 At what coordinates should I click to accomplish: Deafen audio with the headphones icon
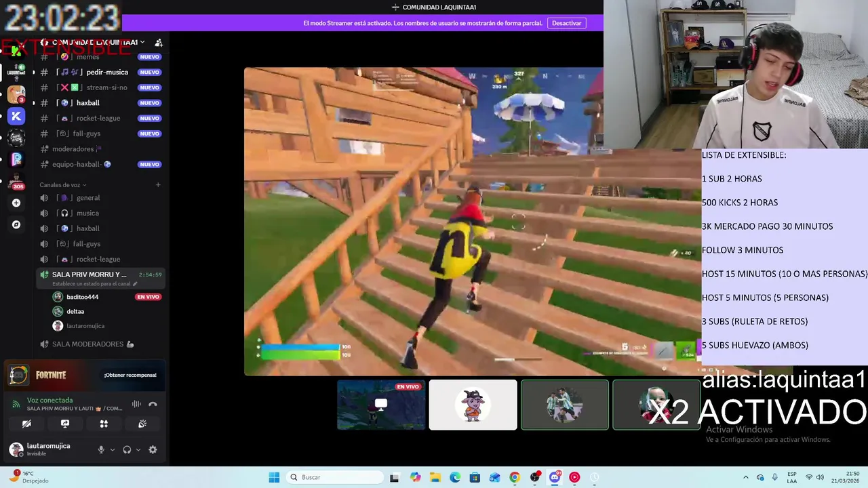point(127,449)
